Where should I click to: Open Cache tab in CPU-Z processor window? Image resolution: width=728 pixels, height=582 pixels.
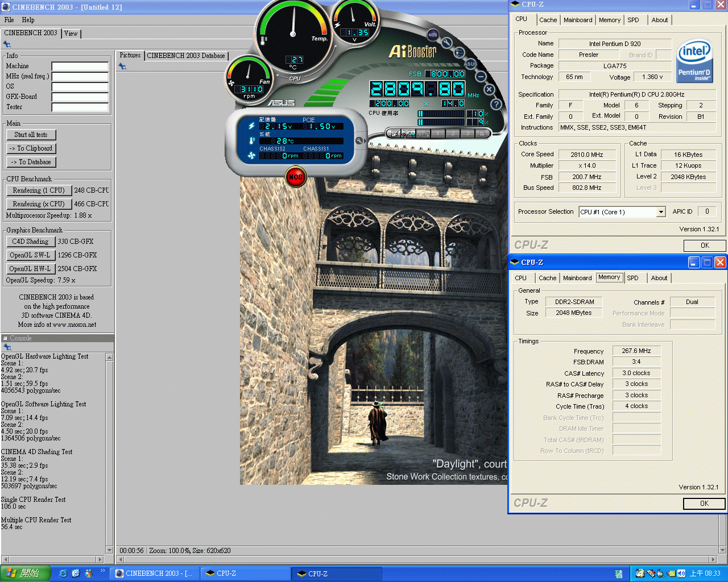[548, 20]
